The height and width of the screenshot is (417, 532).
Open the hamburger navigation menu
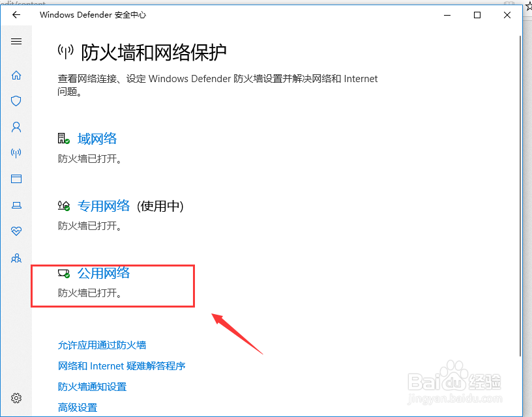pos(16,41)
